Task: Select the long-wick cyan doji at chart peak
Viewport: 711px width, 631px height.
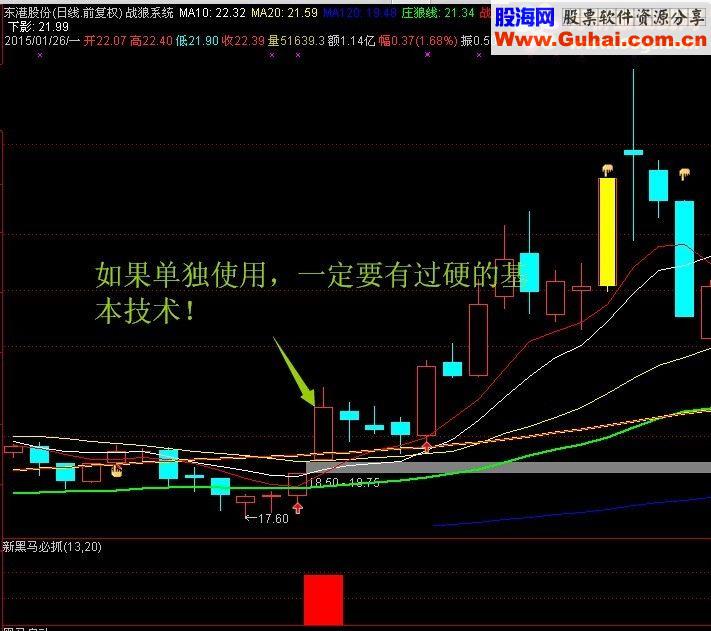Action: coord(633,154)
